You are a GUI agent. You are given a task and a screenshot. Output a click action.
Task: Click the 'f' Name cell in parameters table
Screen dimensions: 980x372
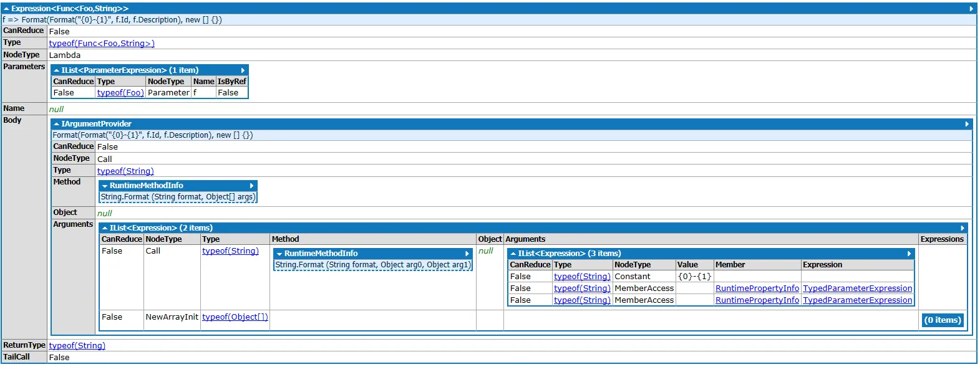(195, 93)
